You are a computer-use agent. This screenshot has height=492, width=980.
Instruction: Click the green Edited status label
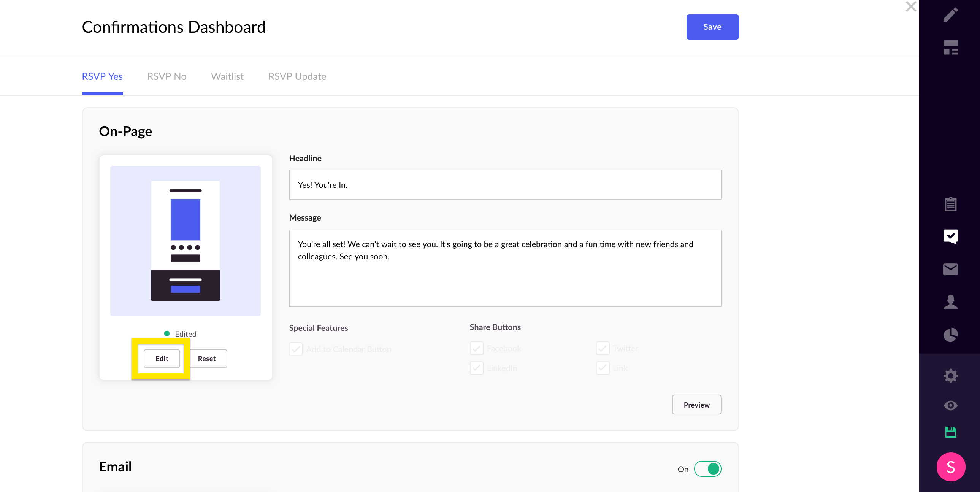(180, 334)
